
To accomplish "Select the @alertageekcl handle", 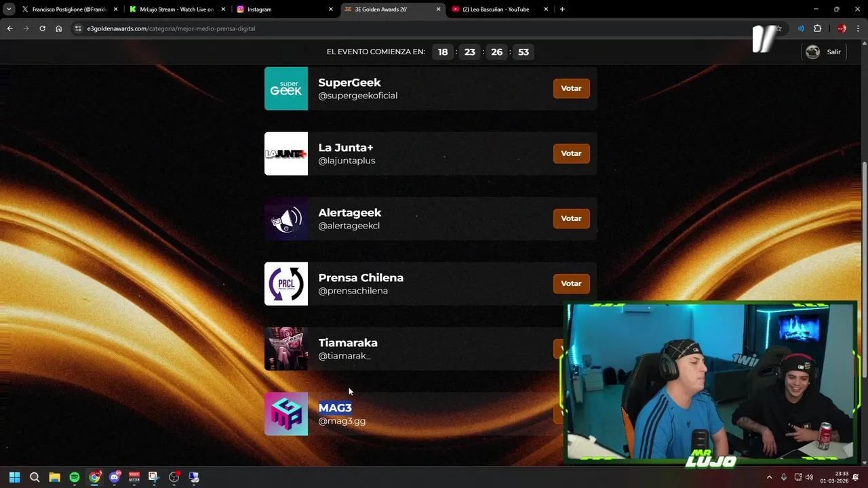I will click(x=349, y=226).
